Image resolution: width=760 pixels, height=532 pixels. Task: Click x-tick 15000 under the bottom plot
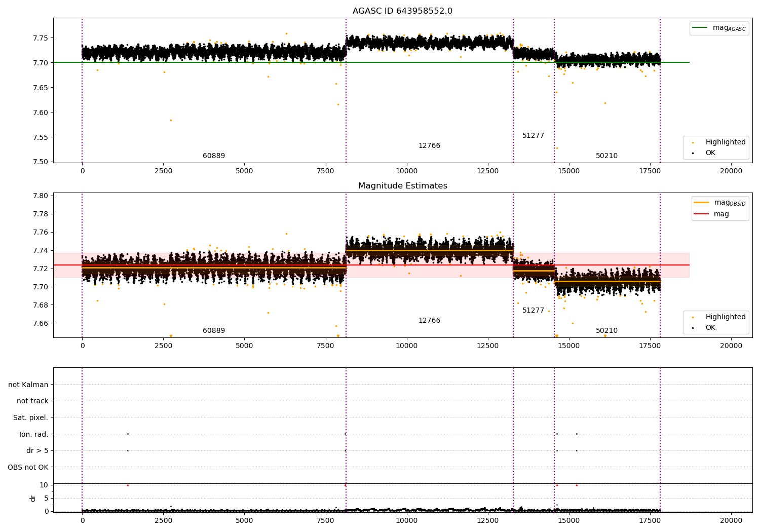[x=568, y=521]
